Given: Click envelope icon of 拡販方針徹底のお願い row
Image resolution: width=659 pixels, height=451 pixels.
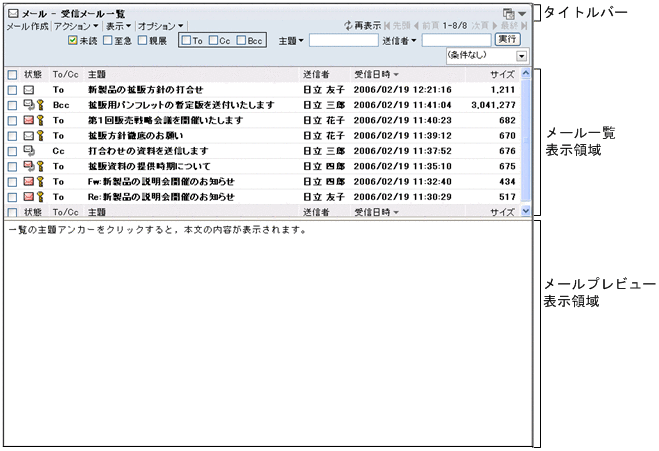Looking at the screenshot, I should click(x=29, y=135).
